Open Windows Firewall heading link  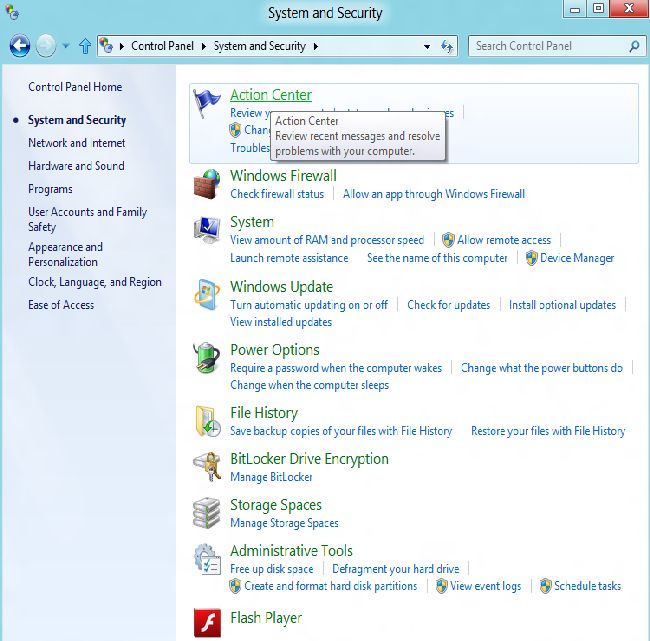pos(283,176)
